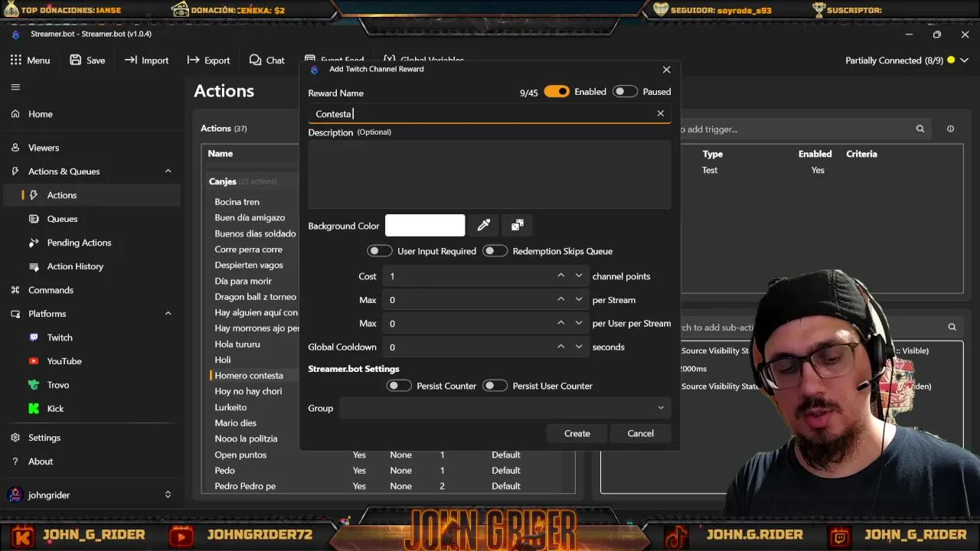The width and height of the screenshot is (980, 551).
Task: Decrease the Cost value
Action: coord(579,276)
